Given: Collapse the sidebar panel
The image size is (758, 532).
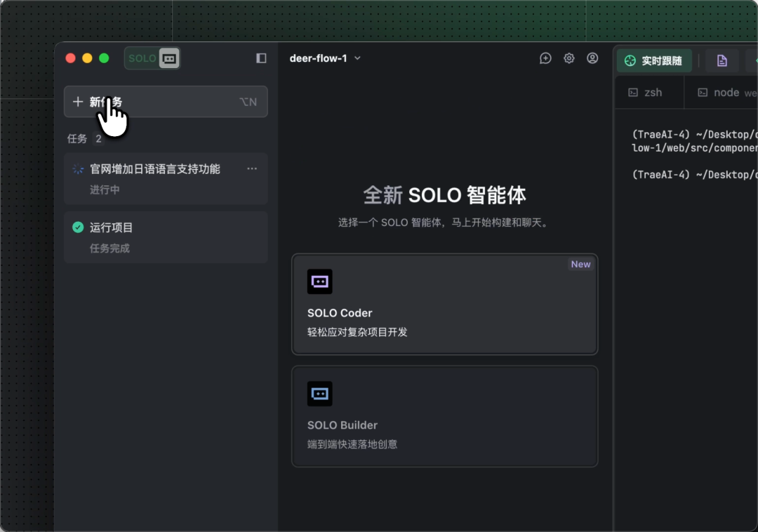Looking at the screenshot, I should point(261,58).
